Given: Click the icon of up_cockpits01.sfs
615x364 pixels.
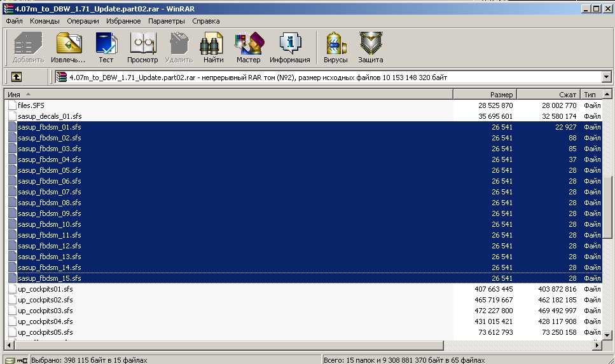Looking at the screenshot, I should pos(12,289).
